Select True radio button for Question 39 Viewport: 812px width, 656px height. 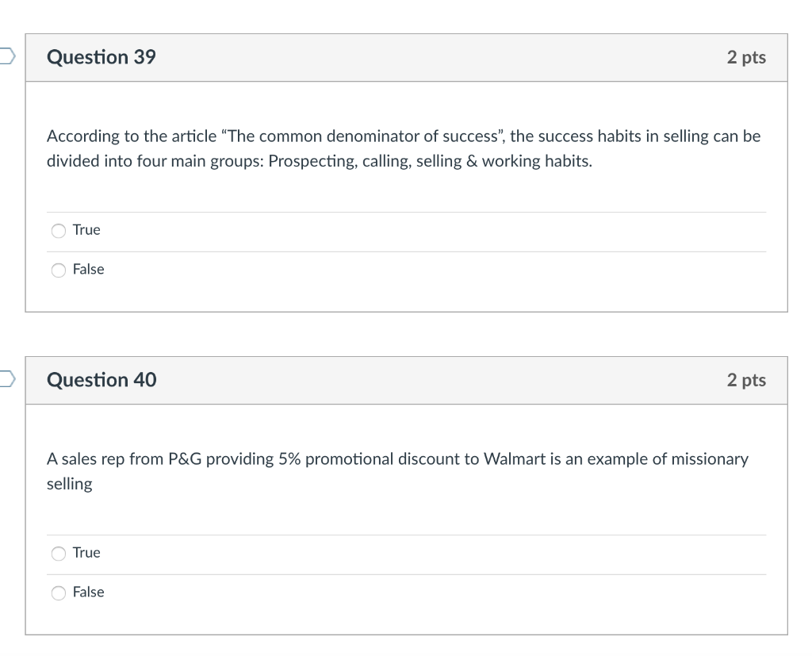pos(59,231)
